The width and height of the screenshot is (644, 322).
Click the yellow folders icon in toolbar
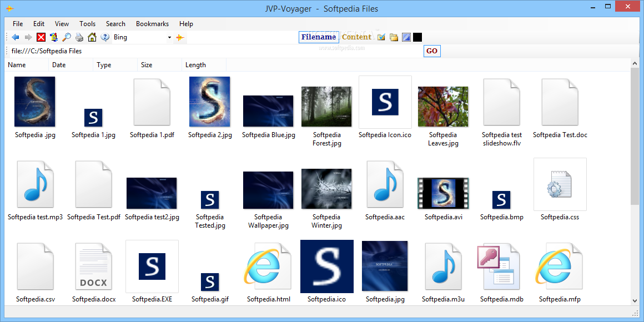pos(394,37)
